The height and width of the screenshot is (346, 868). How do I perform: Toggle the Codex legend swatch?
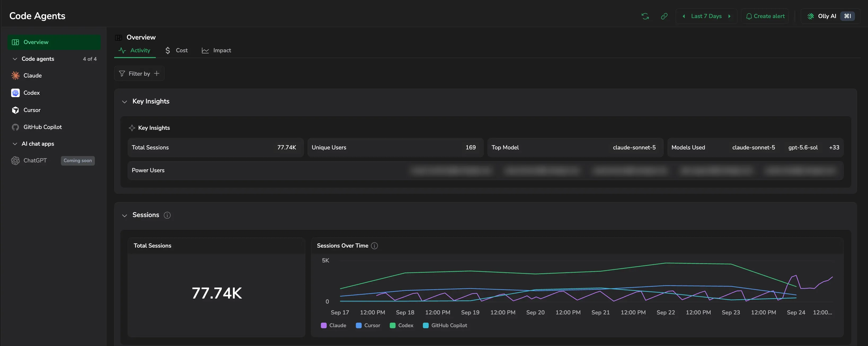(x=393, y=325)
